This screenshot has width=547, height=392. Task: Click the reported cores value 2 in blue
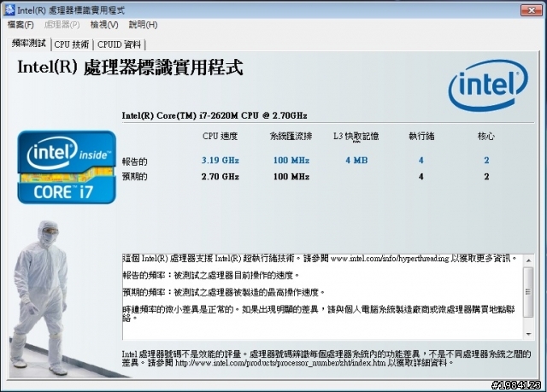pos(486,161)
